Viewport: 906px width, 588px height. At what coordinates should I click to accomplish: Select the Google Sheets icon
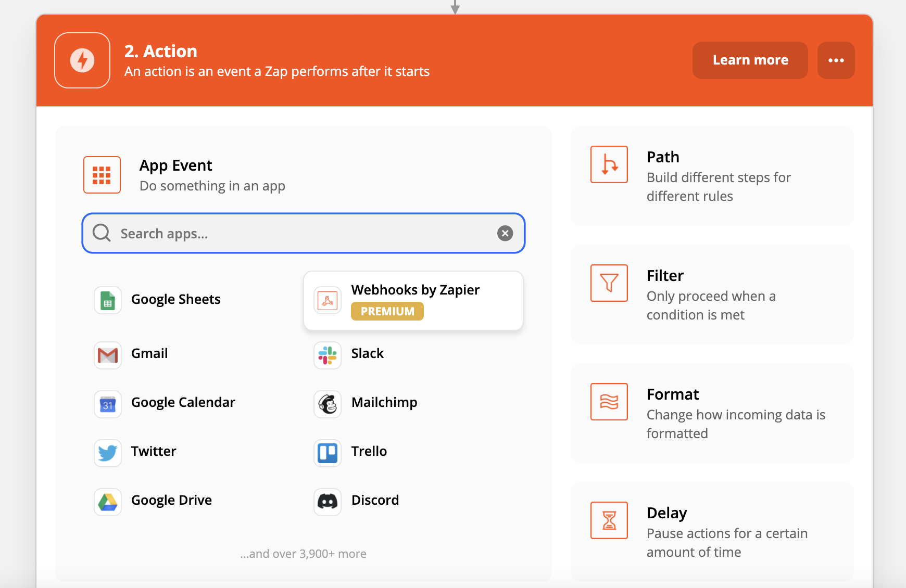click(x=108, y=300)
